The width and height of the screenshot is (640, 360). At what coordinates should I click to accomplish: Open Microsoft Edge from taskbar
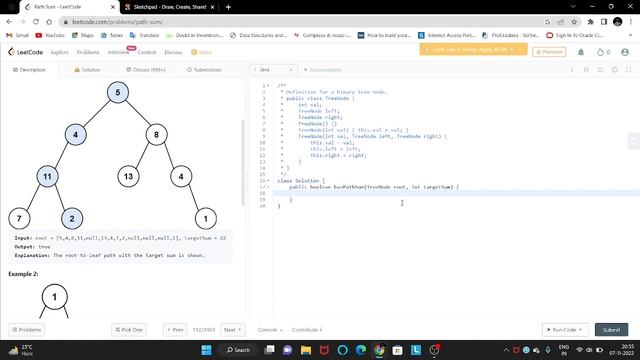361,350
